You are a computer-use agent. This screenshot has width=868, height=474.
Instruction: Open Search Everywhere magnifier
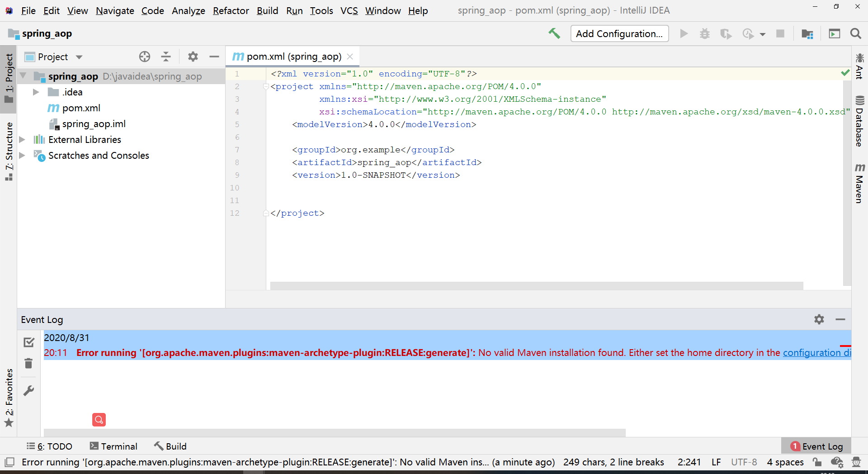point(855,33)
